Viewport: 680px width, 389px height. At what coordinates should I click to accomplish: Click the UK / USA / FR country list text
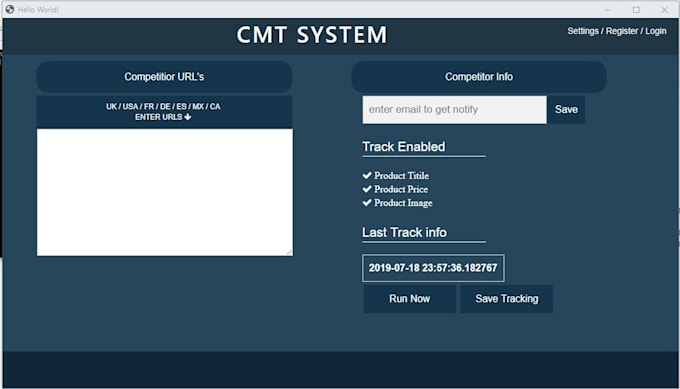click(163, 107)
